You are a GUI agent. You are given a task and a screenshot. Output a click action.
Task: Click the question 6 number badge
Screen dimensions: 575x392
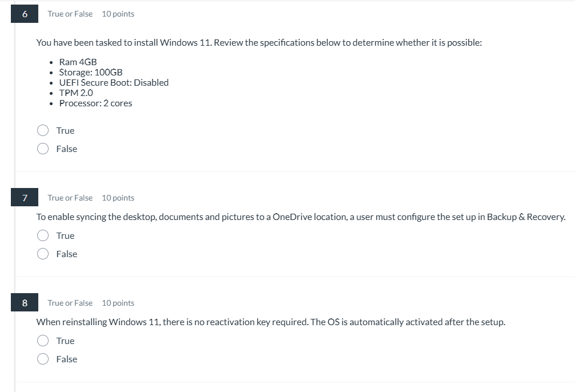[x=25, y=14]
